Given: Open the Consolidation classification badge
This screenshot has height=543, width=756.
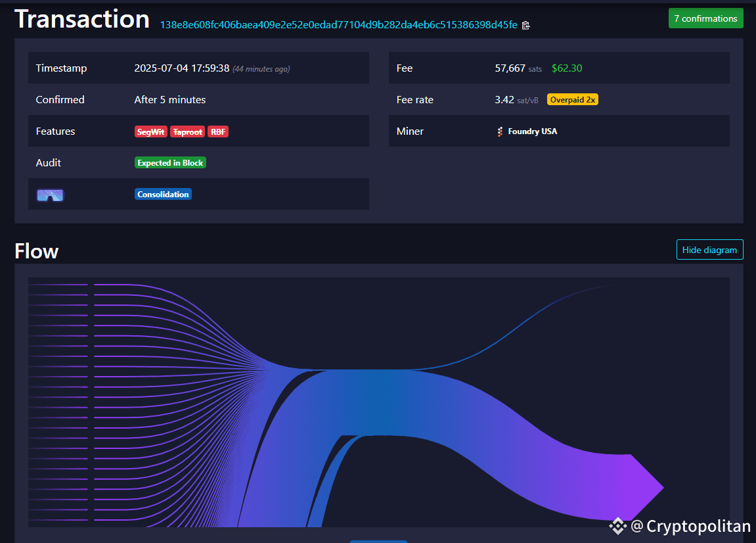Looking at the screenshot, I should [162, 194].
